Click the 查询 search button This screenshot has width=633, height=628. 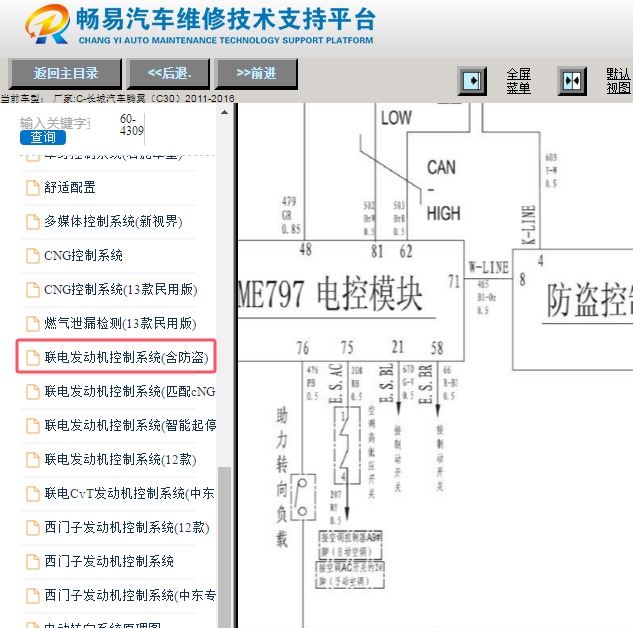(43, 137)
